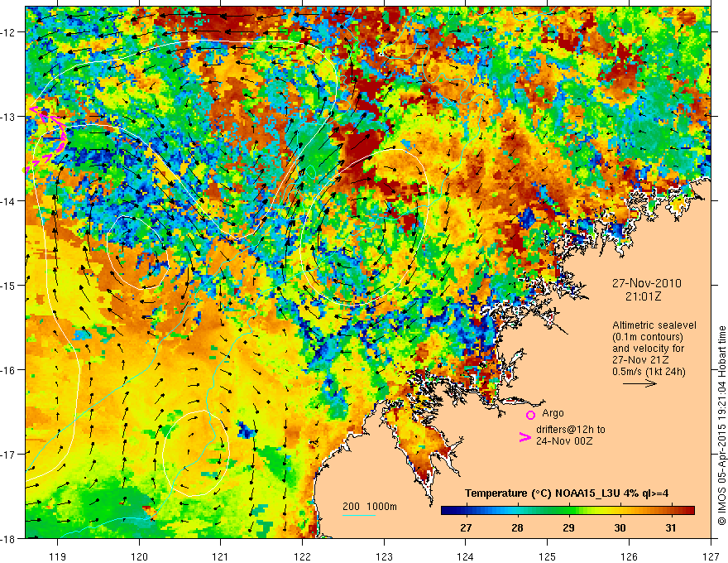Click the latitude axis label -16
The height and width of the screenshot is (563, 728).
pos(8,370)
